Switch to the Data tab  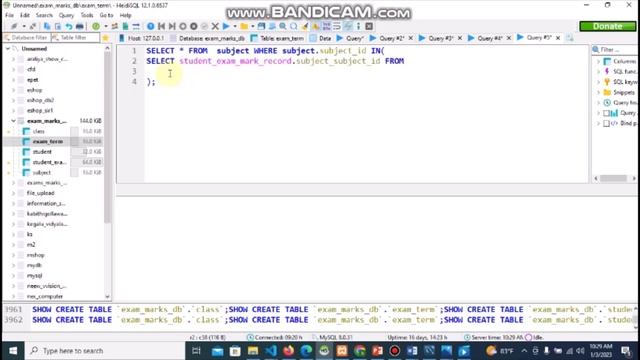(x=321, y=38)
